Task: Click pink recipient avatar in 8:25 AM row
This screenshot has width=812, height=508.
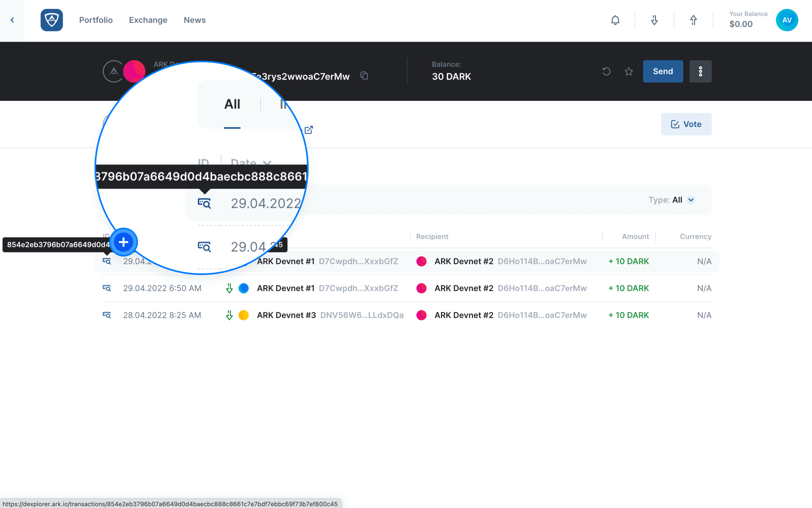Action: [x=422, y=315]
